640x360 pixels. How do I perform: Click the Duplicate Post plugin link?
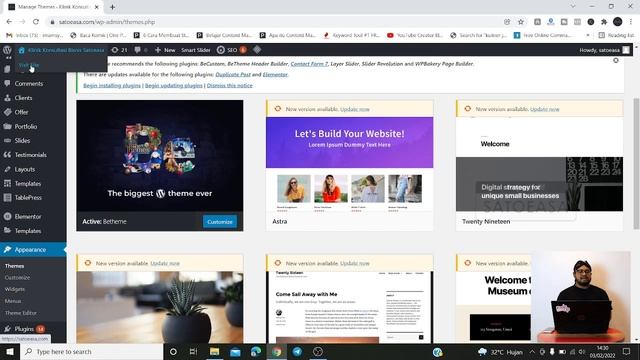tap(233, 74)
